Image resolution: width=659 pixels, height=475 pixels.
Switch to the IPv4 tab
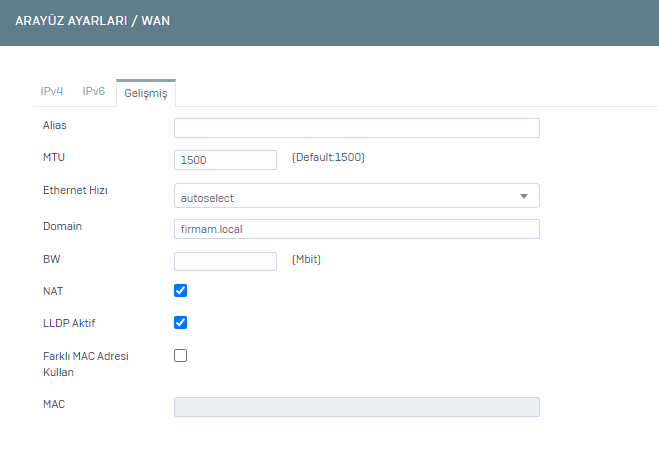pyautogui.click(x=52, y=91)
